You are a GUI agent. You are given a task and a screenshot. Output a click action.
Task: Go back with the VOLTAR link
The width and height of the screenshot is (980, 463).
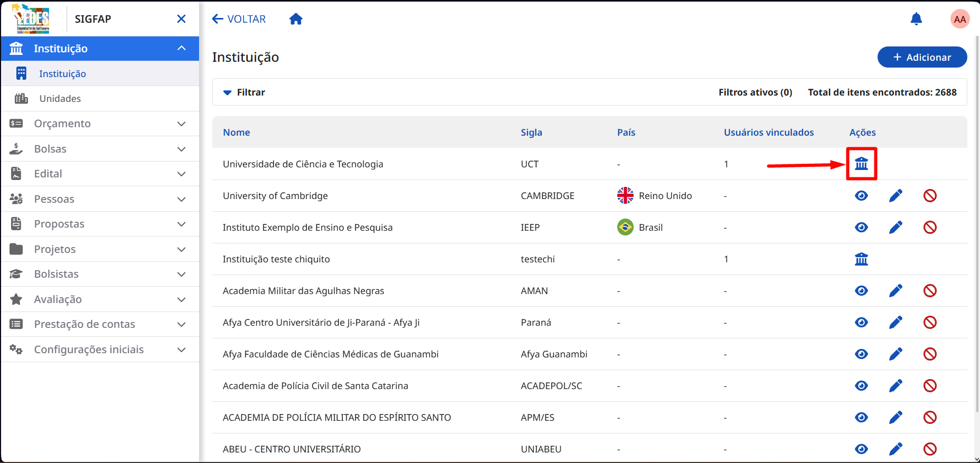[x=239, y=19]
